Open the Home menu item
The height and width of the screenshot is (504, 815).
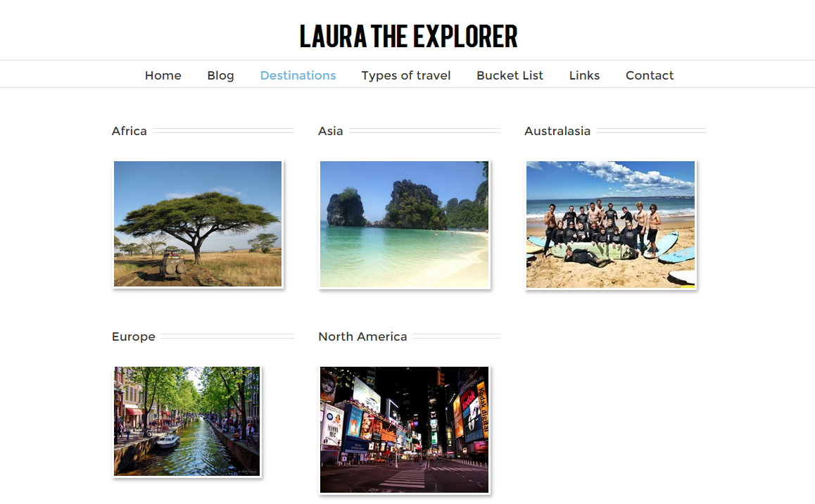(163, 75)
